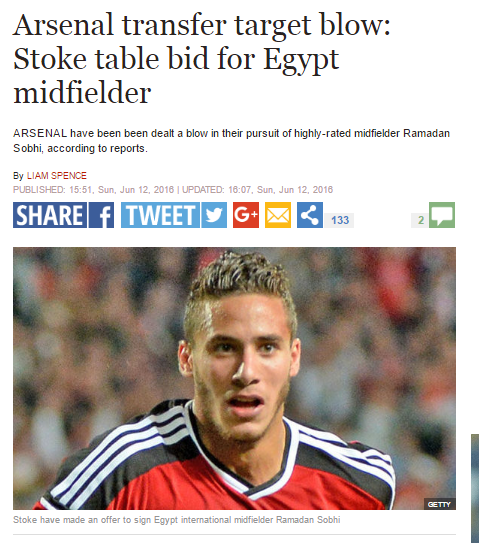The height and width of the screenshot is (543, 479).
Task: Open the green comments speech bubble icon
Action: 442,215
